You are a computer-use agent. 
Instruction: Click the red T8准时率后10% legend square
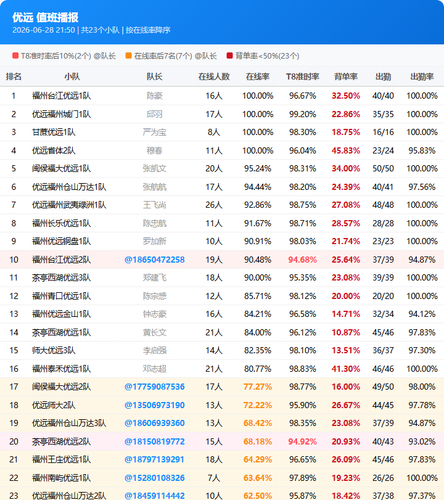15,56
